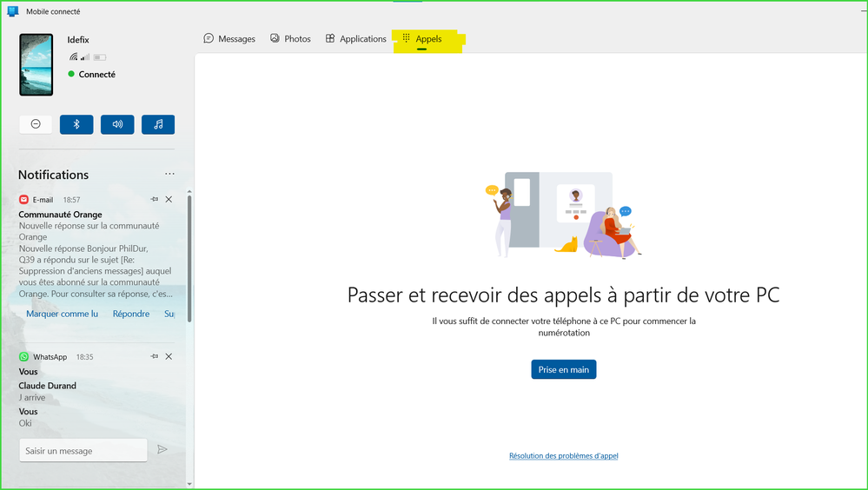Image resolution: width=868 pixels, height=490 pixels.
Task: Toggle the Bluetooth button
Action: pyautogui.click(x=76, y=124)
